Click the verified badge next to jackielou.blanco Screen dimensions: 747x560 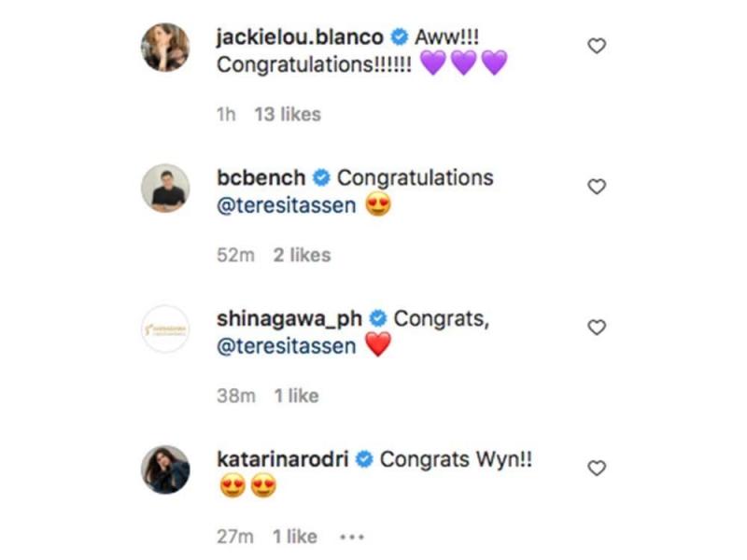click(x=400, y=38)
